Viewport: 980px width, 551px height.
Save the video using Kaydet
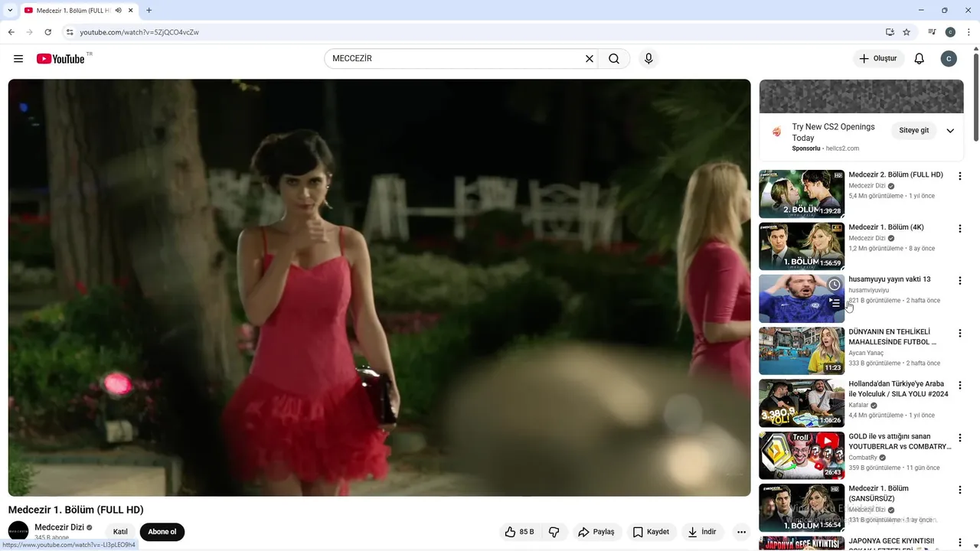pyautogui.click(x=651, y=532)
